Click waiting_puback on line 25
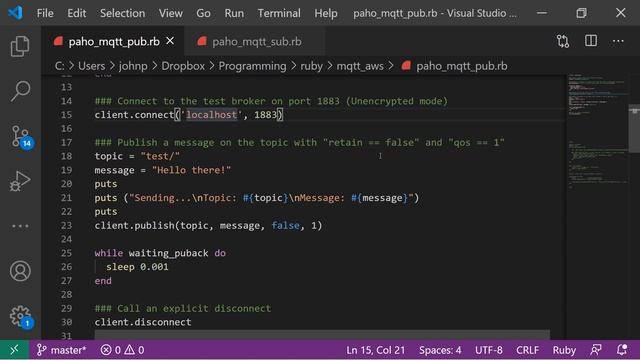Image resolution: width=640 pixels, height=360 pixels. (169, 253)
